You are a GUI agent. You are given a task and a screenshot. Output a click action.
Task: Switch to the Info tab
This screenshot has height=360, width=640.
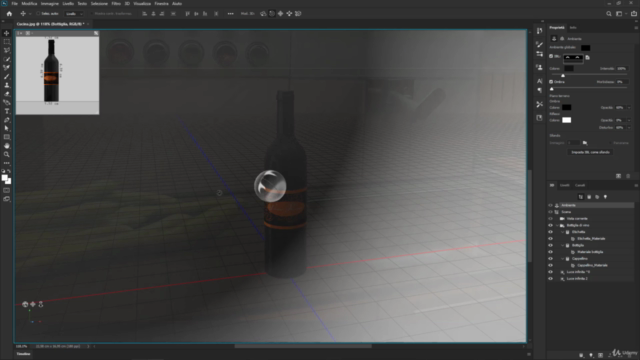pos(573,27)
